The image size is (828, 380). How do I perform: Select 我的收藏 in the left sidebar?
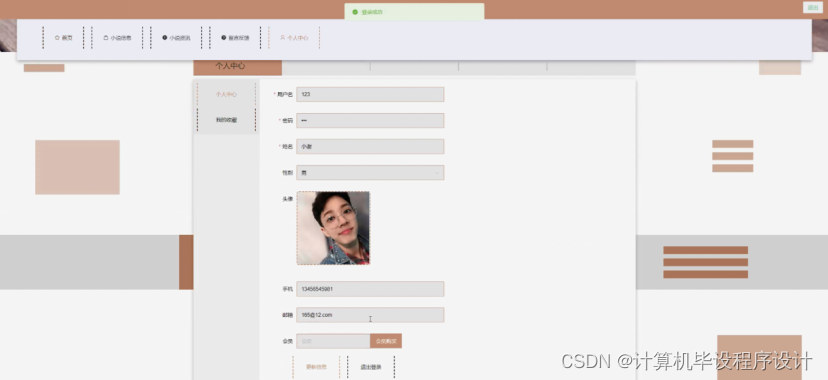pos(226,120)
